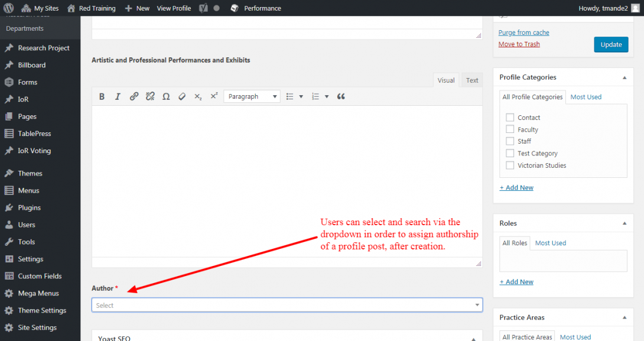Open the Author Select dropdown
The image size is (644, 341).
pyautogui.click(x=287, y=305)
